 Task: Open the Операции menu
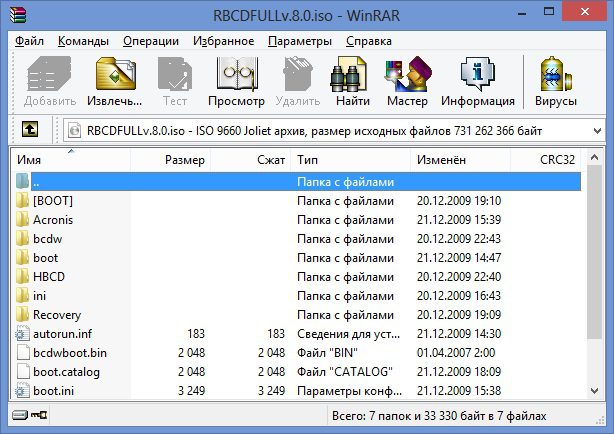[151, 41]
